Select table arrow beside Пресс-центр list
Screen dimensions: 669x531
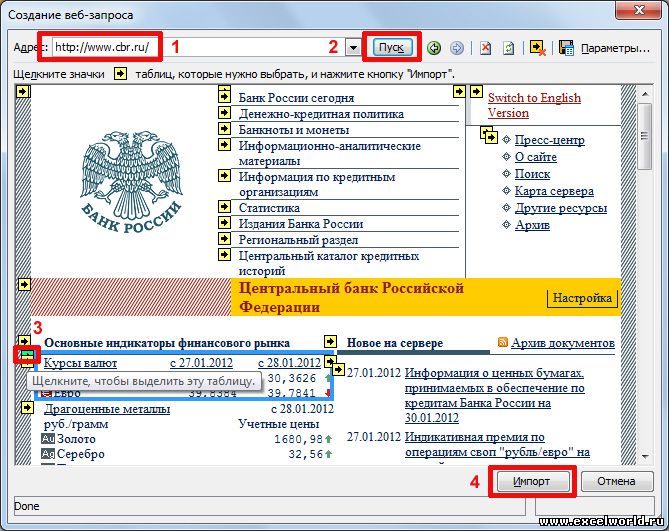pos(491,137)
